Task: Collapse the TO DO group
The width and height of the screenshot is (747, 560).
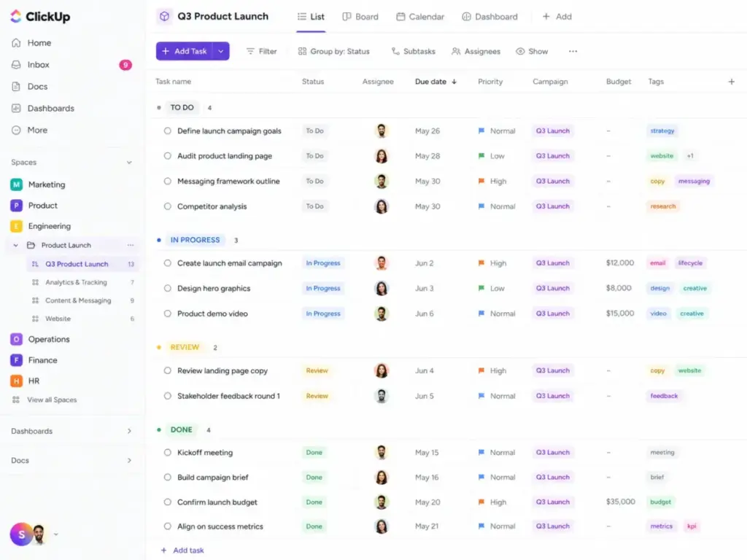Action: (158, 108)
